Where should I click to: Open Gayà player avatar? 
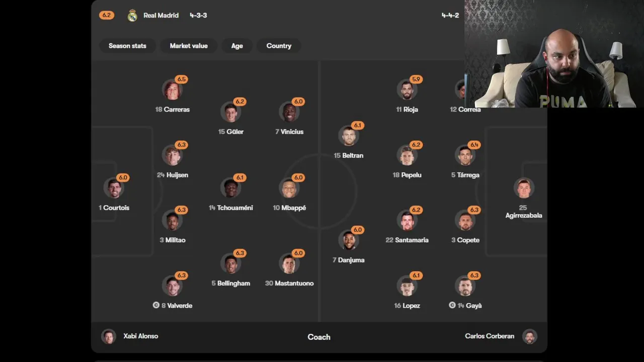[x=465, y=286]
